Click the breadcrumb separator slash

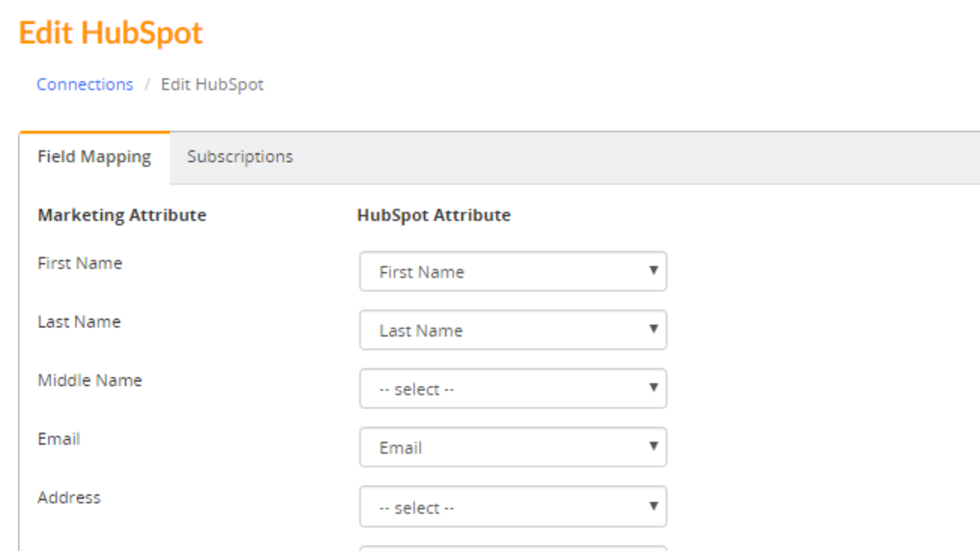(147, 84)
